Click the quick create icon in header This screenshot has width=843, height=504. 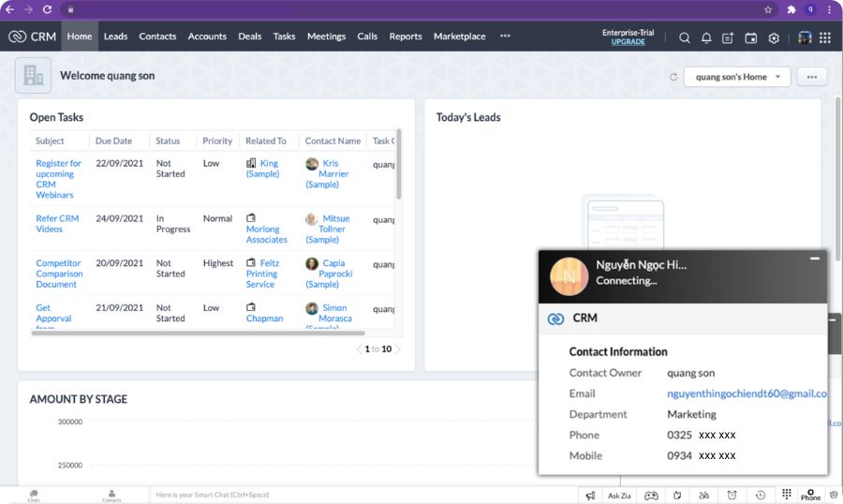click(x=728, y=37)
